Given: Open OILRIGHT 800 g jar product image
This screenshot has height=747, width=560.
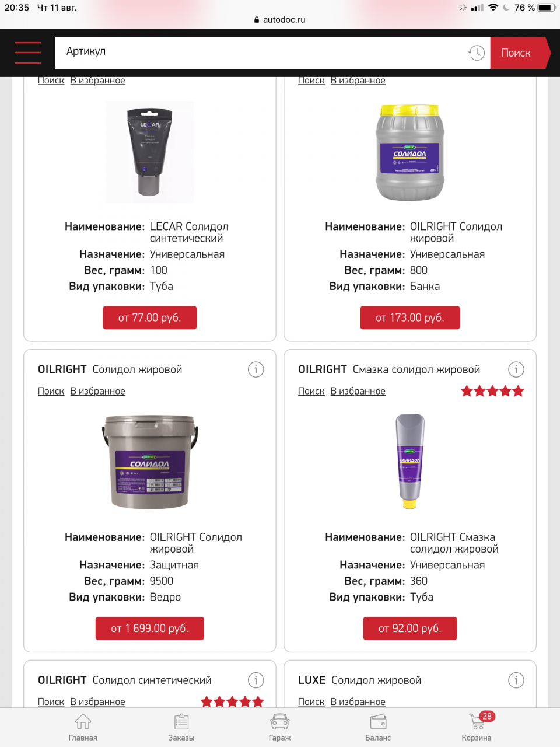Looking at the screenshot, I should tap(409, 152).
